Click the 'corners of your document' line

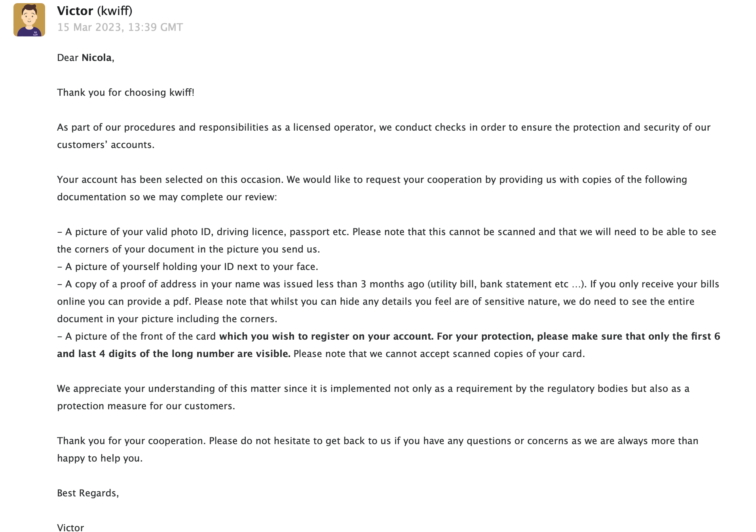point(188,249)
